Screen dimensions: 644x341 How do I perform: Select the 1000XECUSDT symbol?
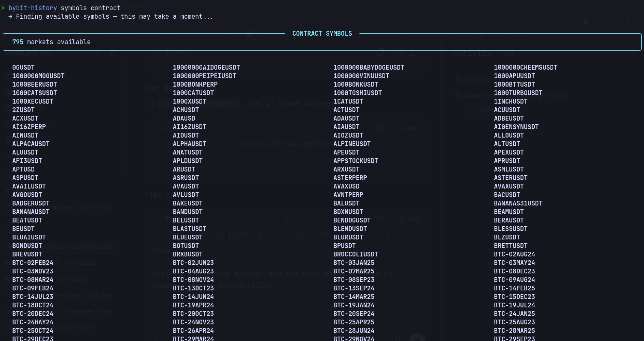pos(33,102)
